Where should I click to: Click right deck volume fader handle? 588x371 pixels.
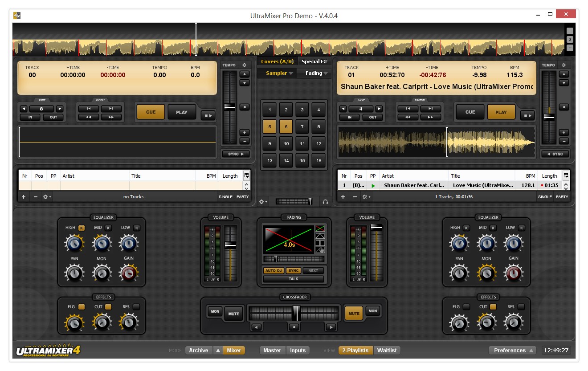376,228
